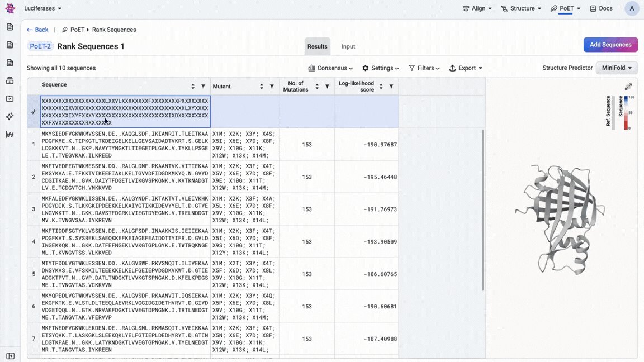Filter the No. of Mutations column
This screenshot has width=644, height=362.
click(327, 87)
